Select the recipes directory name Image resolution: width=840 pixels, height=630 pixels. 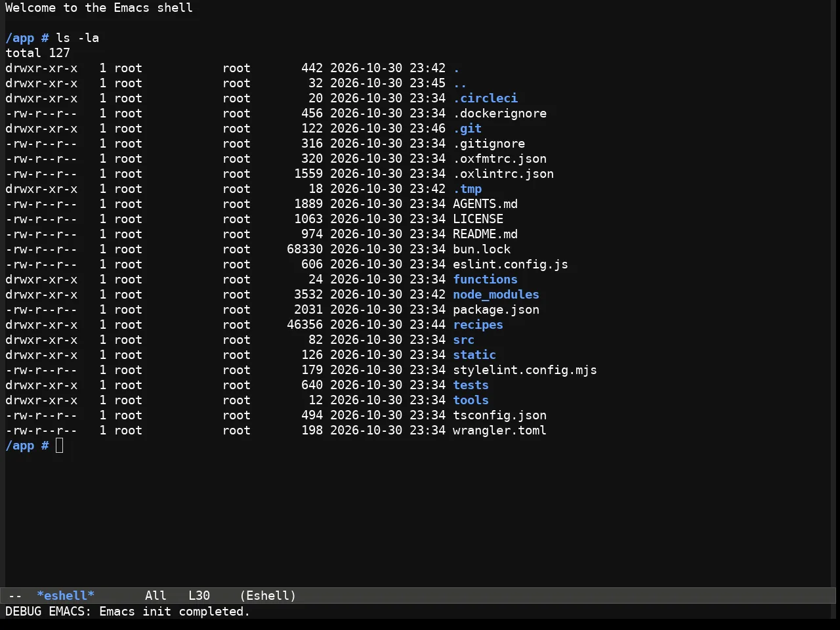click(x=478, y=325)
